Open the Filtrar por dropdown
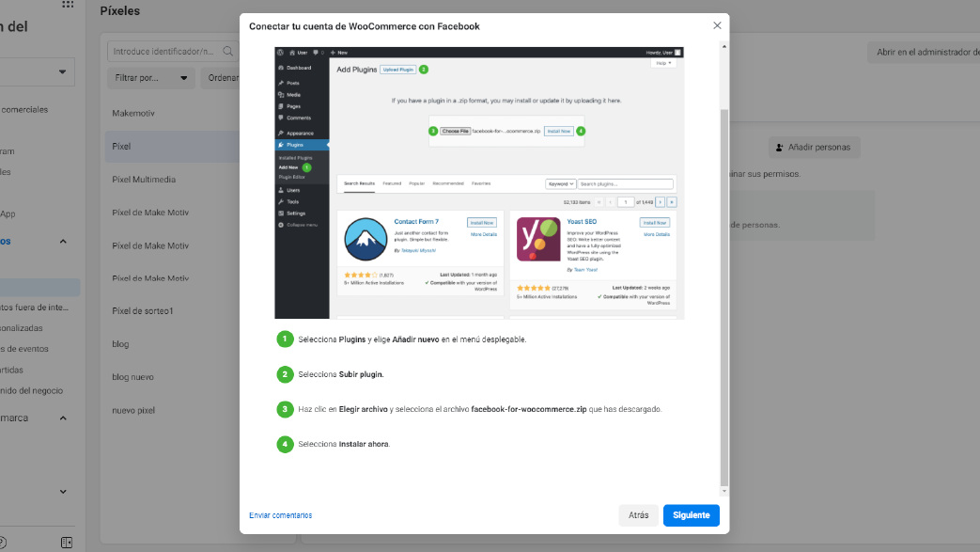 [150, 78]
